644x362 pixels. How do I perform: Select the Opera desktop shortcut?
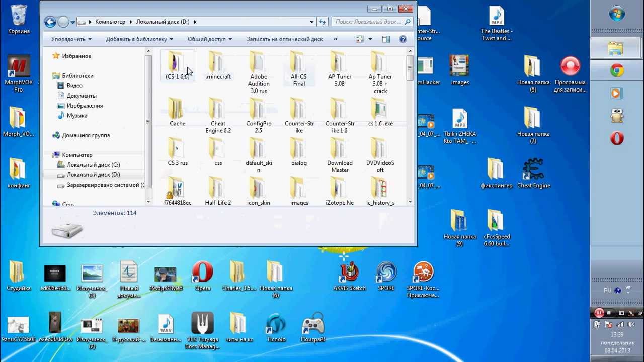tap(202, 277)
